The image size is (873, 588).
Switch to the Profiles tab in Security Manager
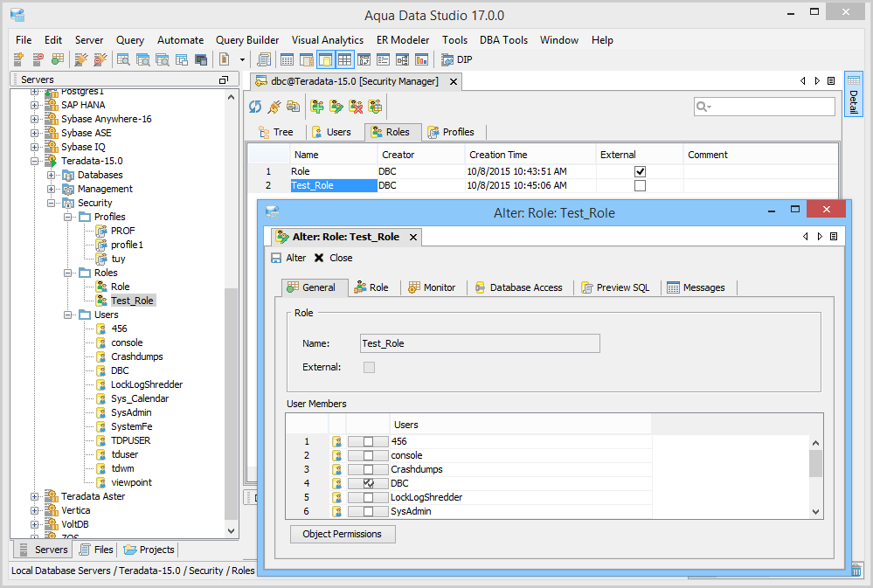(x=451, y=132)
